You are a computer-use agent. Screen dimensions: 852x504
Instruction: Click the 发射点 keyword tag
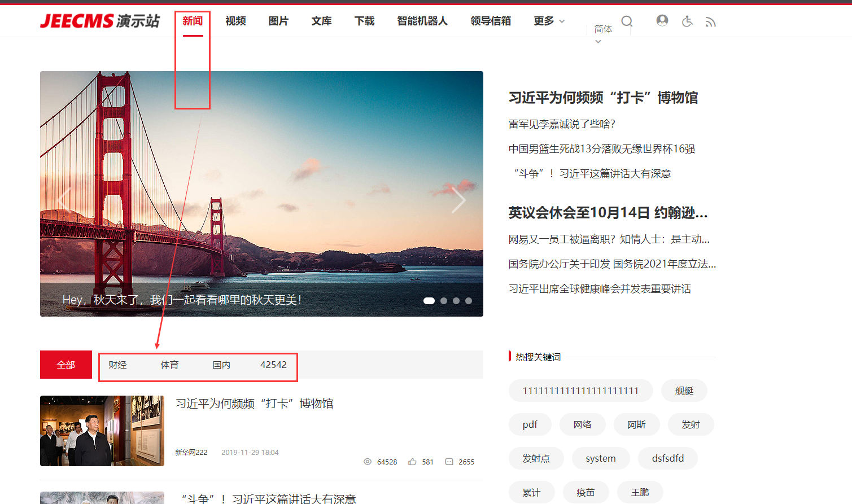536,458
